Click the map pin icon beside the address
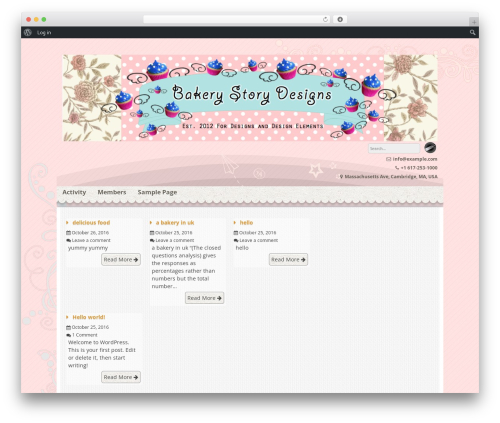 [x=341, y=176]
